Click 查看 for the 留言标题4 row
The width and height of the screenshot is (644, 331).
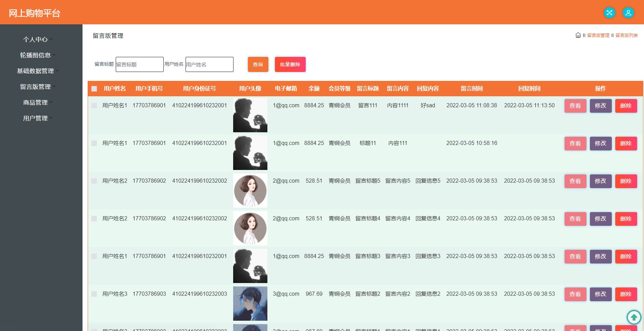click(x=575, y=219)
